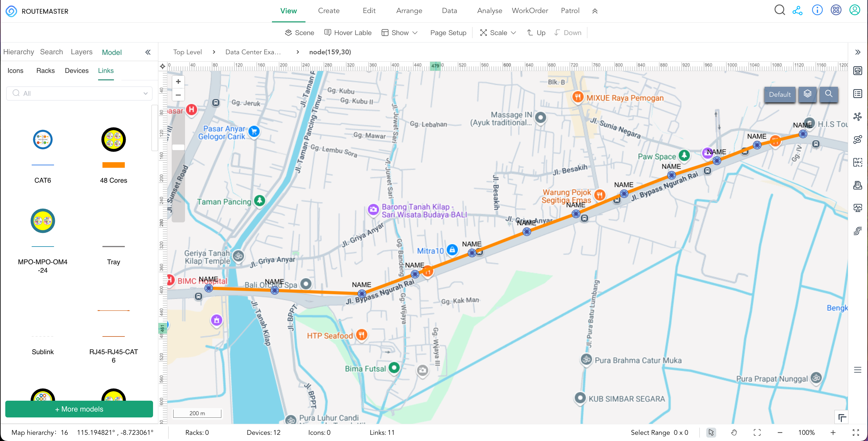Viewport: 868px width, 441px height.
Task: Open the properties panel icon in right sidebar
Action: [857, 71]
